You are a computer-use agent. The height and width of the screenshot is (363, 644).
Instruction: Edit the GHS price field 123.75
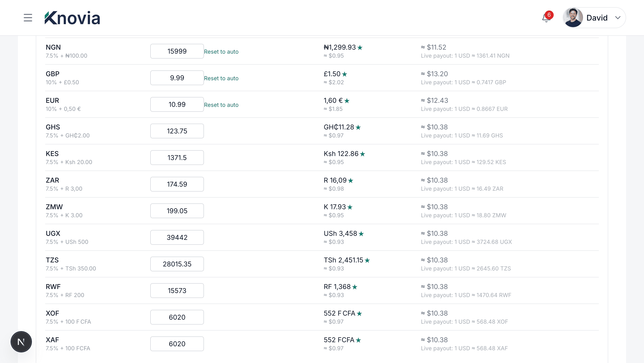(x=177, y=131)
